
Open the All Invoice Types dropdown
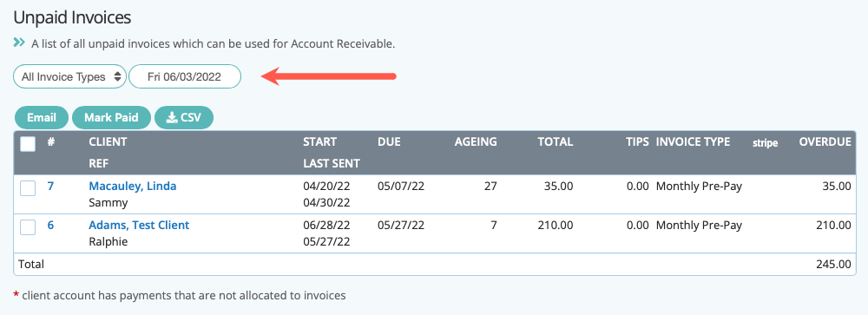pyautogui.click(x=69, y=77)
